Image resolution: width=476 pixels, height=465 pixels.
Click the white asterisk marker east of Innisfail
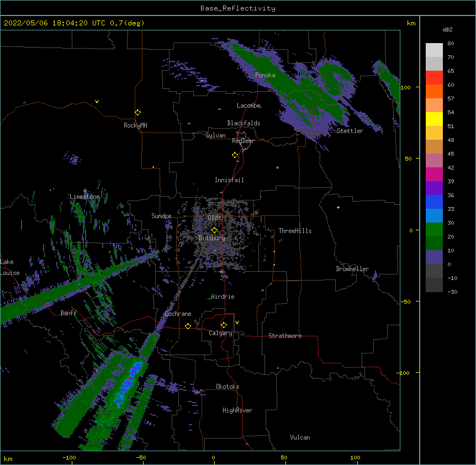277,167
